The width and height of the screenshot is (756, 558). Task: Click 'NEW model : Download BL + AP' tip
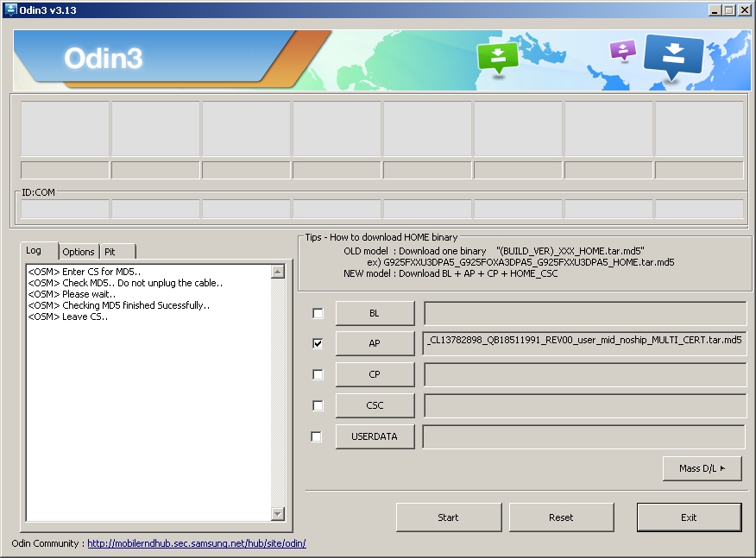[x=450, y=273]
